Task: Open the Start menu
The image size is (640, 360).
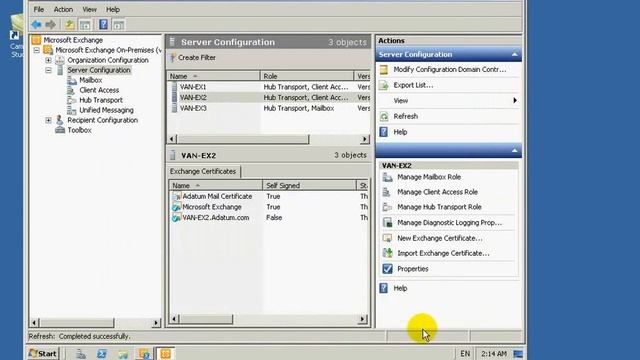Action: [x=43, y=353]
